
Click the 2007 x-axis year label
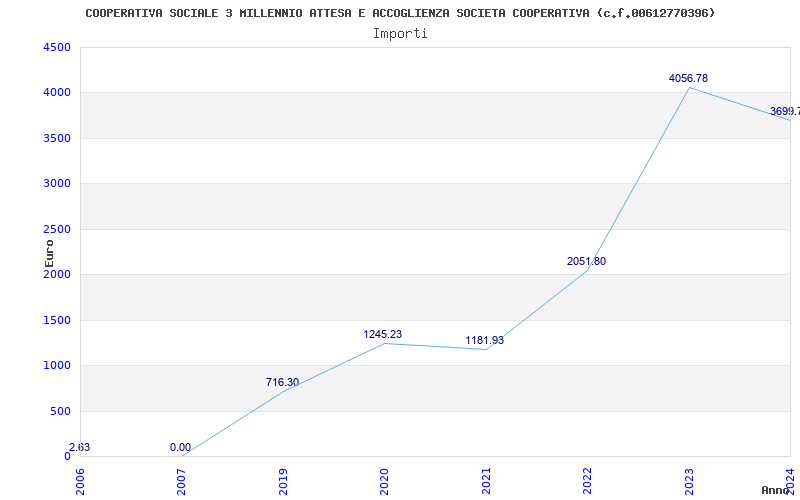tap(181, 482)
